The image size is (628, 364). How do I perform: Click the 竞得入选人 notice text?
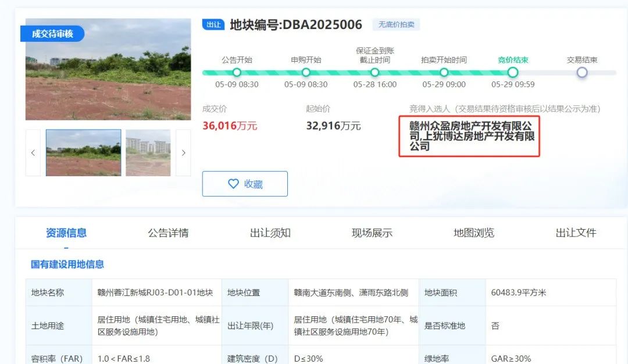tap(505, 109)
